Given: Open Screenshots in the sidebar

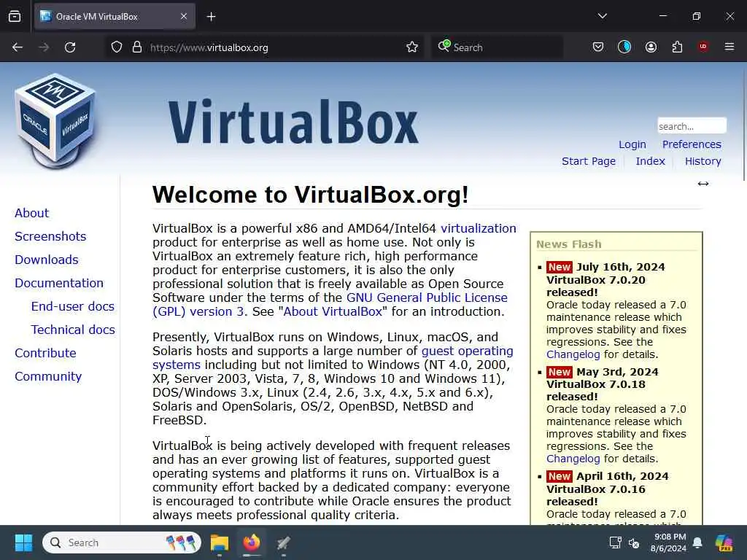Looking at the screenshot, I should click(50, 236).
